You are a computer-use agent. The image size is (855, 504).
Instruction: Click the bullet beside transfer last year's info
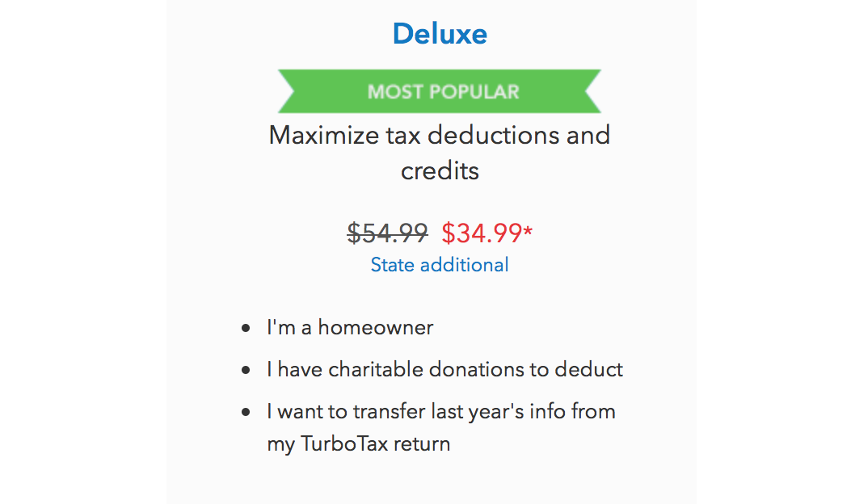click(246, 412)
